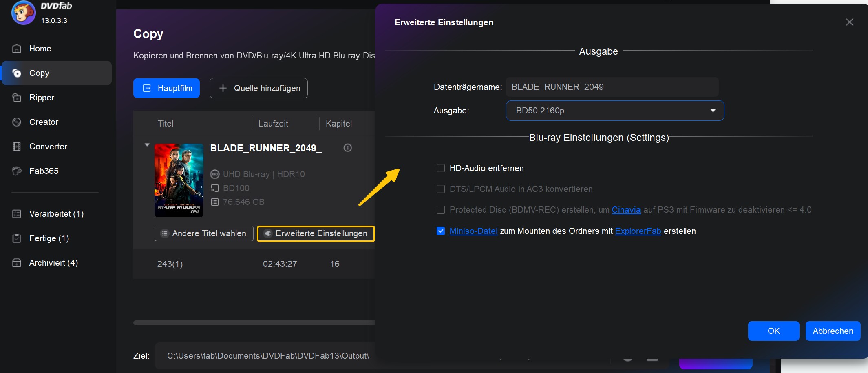
Task: Click the Blade Runner 2049 poster thumbnail
Action: point(179,180)
